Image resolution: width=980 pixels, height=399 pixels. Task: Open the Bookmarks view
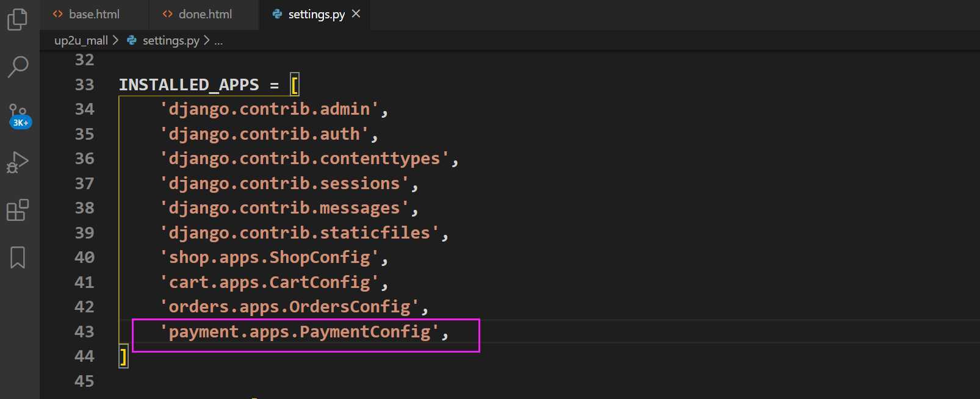coord(18,257)
